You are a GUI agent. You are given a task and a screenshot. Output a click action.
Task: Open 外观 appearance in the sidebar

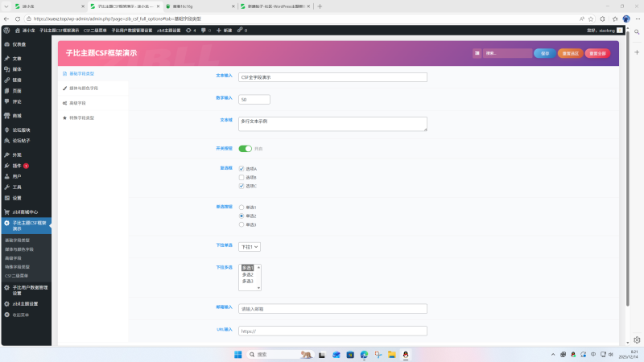click(16, 154)
